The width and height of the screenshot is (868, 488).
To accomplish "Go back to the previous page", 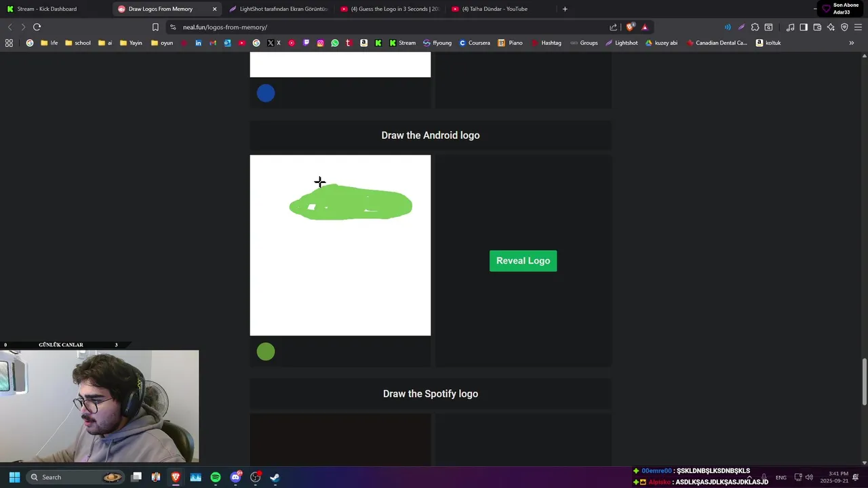I will point(9,27).
